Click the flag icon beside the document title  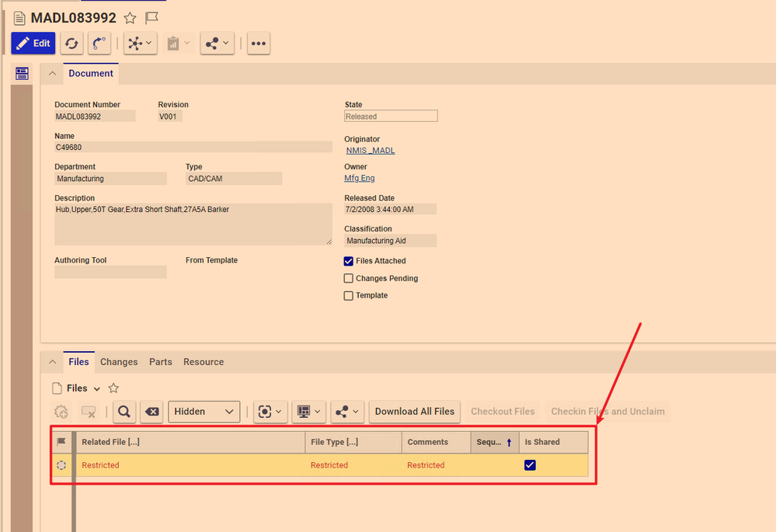pos(151,18)
